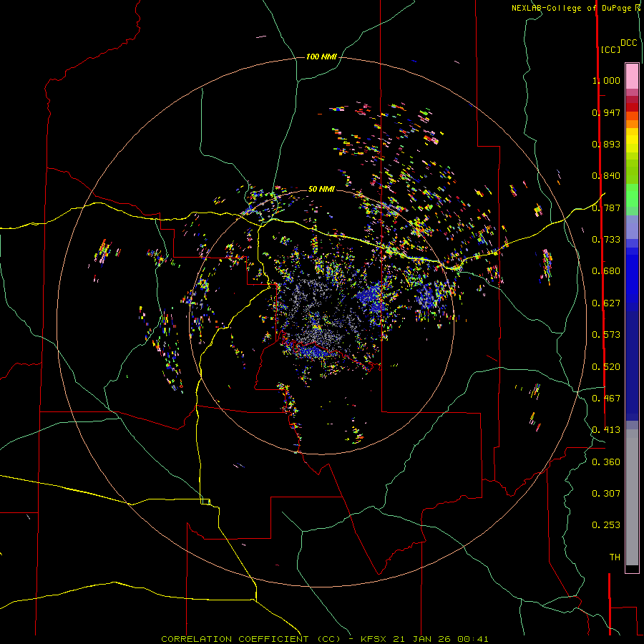Pick the 0.573 scale value
This screenshot has height=644, width=644.
pos(606,335)
